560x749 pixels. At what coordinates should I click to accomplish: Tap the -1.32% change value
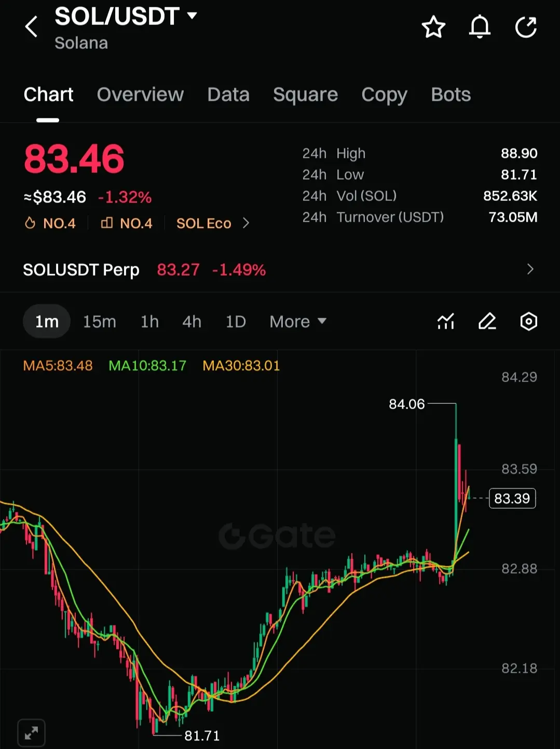[125, 197]
